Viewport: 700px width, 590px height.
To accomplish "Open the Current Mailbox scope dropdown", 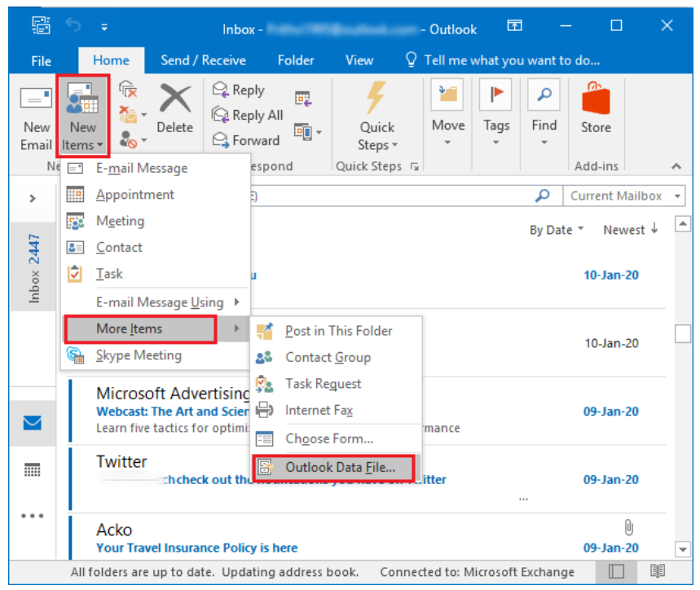I will [623, 196].
